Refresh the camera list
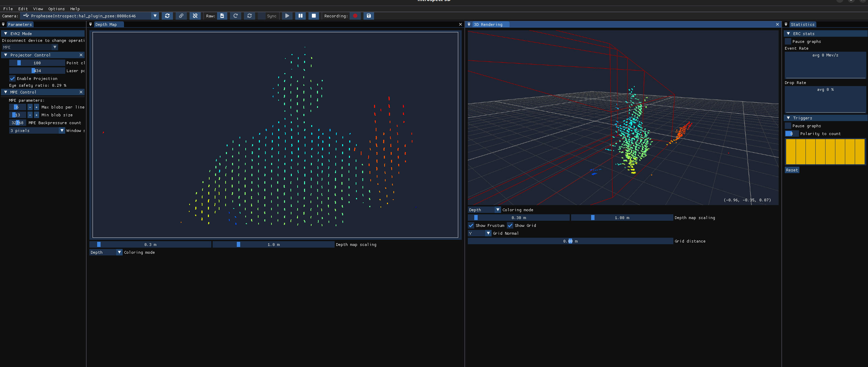The height and width of the screenshot is (367, 868). [x=167, y=16]
